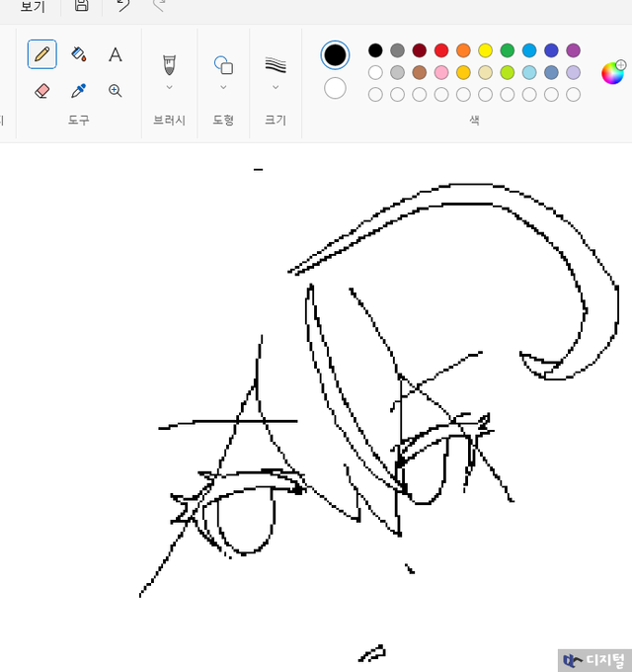Pick black from the palette's top row
The height and width of the screenshot is (672, 632).
coord(375,50)
